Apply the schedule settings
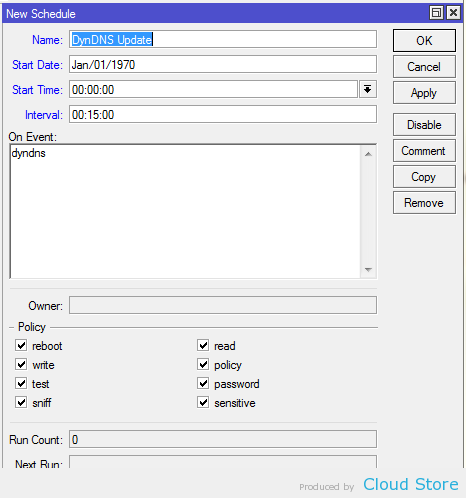Image resolution: width=466 pixels, height=498 pixels. pyautogui.click(x=424, y=93)
